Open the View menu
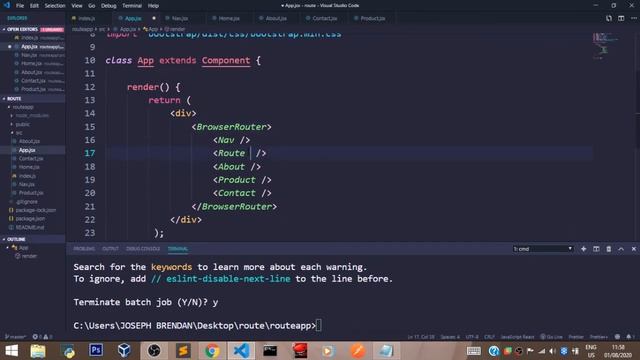The width and height of the screenshot is (640, 360). (77, 6)
